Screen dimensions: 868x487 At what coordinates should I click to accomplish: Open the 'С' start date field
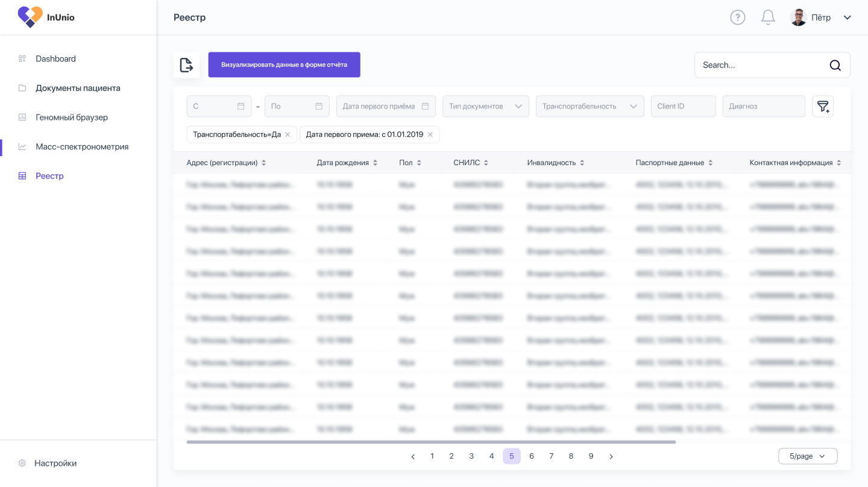coord(219,106)
